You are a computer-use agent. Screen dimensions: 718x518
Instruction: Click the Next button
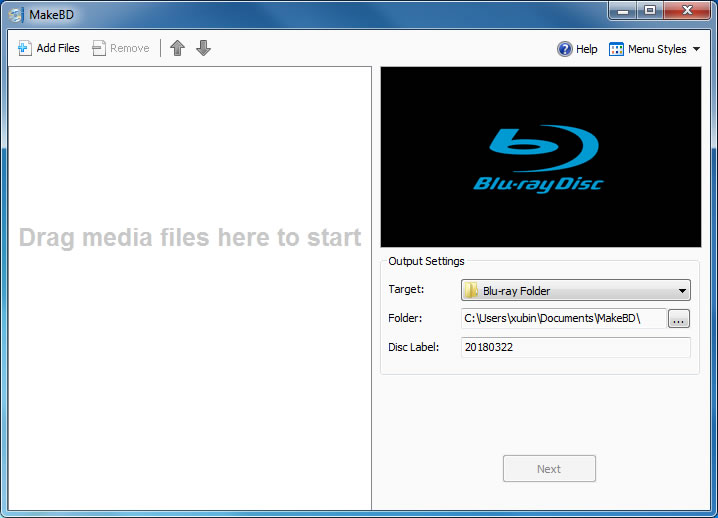point(549,469)
